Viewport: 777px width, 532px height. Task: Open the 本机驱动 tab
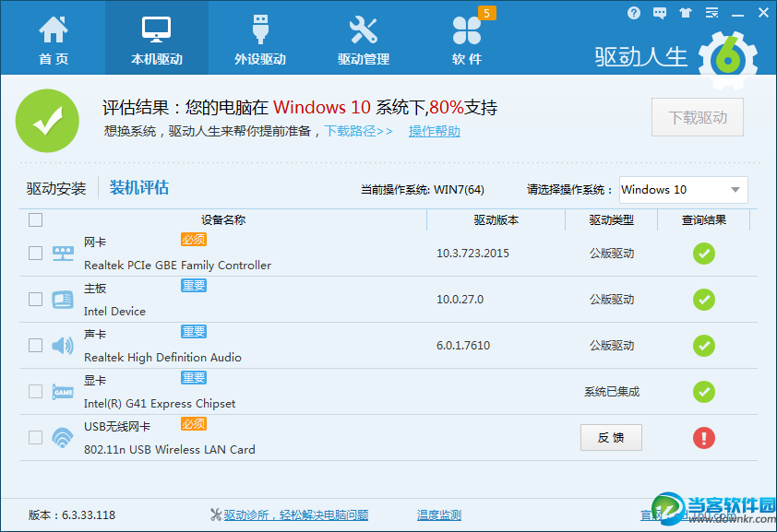tap(157, 39)
